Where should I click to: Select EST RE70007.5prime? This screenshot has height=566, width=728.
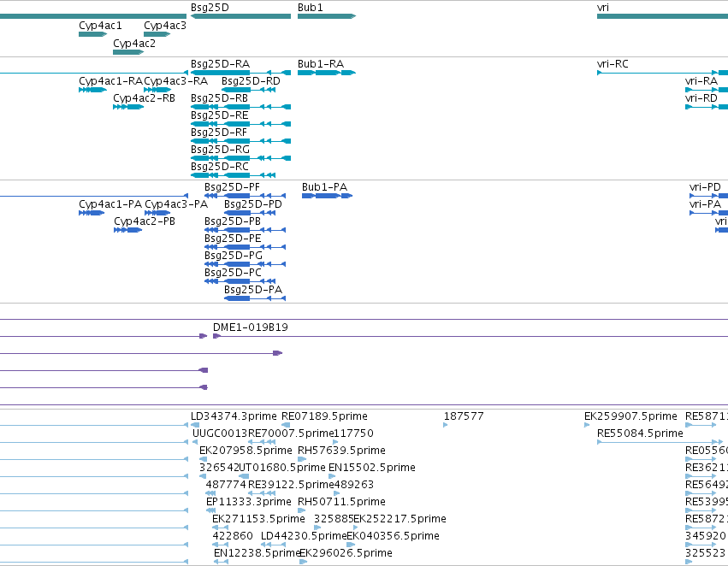pyautogui.click(x=262, y=442)
